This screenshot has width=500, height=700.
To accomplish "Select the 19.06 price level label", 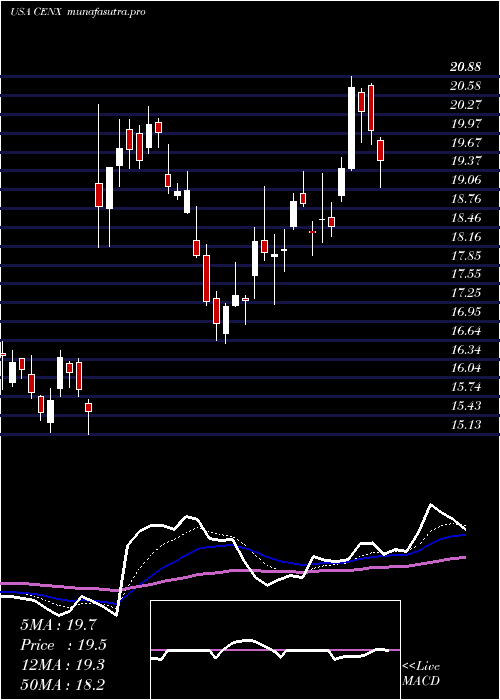I will pos(466,180).
